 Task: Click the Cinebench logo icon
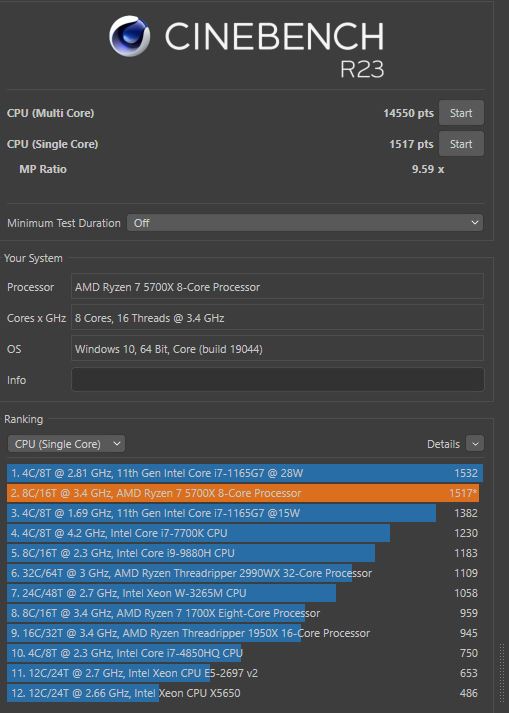pos(130,36)
